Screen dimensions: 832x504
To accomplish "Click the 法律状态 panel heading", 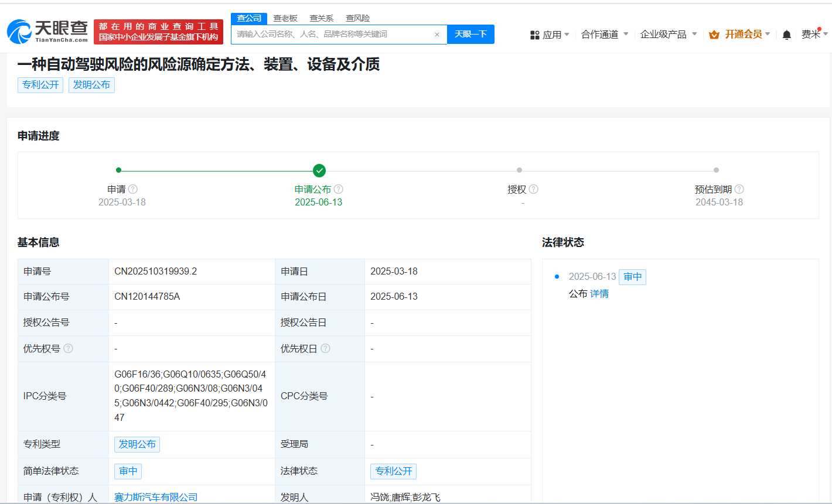I will 563,242.
